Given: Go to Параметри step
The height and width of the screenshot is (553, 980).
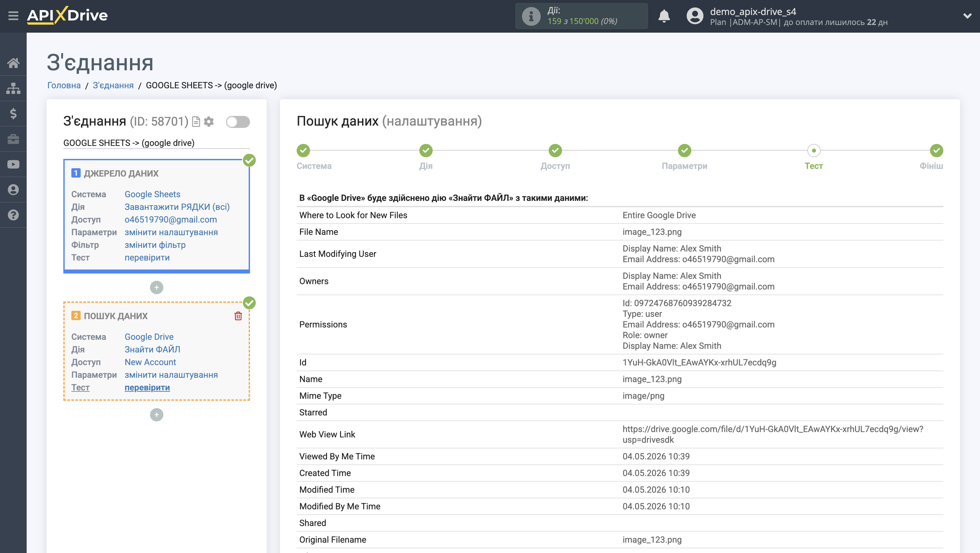Looking at the screenshot, I should pyautogui.click(x=684, y=151).
